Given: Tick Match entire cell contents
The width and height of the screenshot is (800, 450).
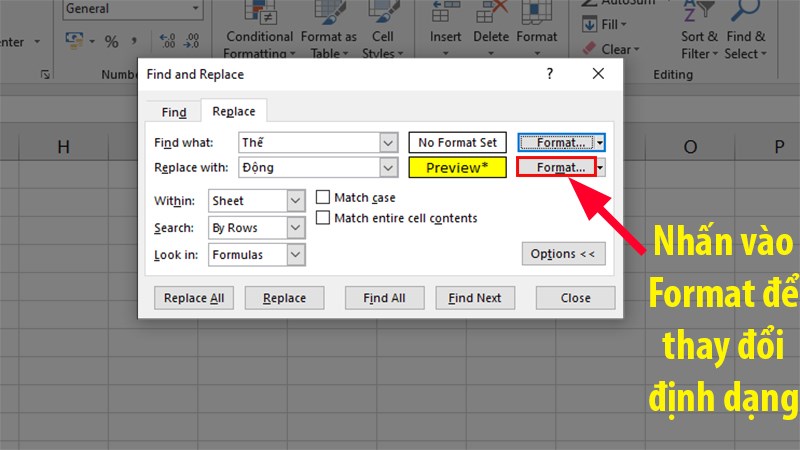Looking at the screenshot, I should (323, 218).
